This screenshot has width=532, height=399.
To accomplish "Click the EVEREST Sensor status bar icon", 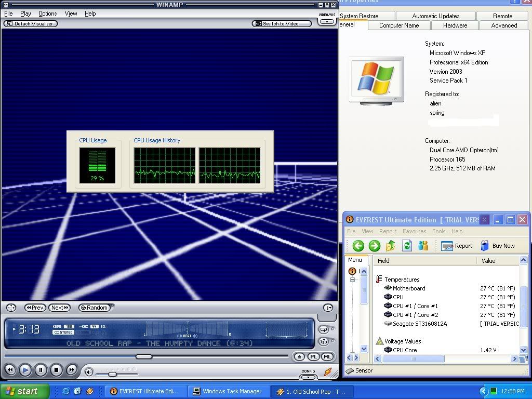I will pos(350,371).
